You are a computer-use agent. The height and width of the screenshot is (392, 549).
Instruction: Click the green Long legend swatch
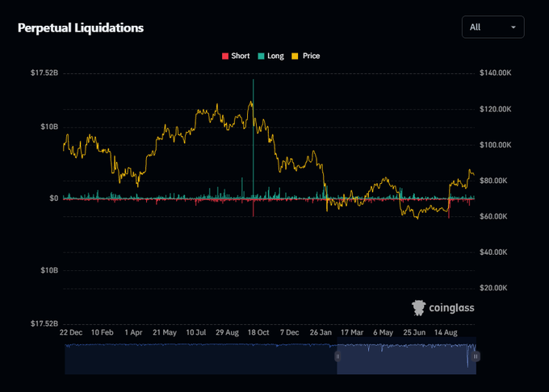(x=261, y=56)
